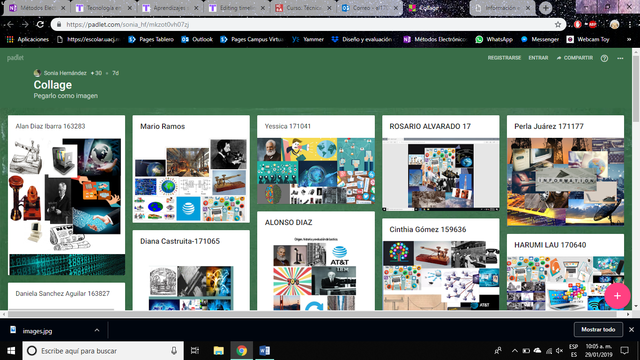Open the Diseño y evaluación bookmark
The image size is (640, 360).
362,40
